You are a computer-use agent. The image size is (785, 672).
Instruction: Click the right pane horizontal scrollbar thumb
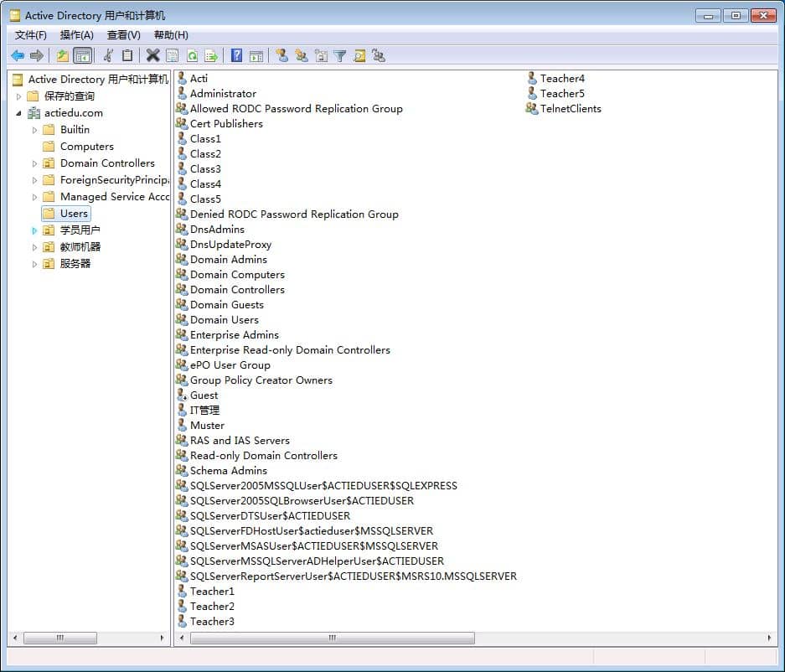point(333,638)
